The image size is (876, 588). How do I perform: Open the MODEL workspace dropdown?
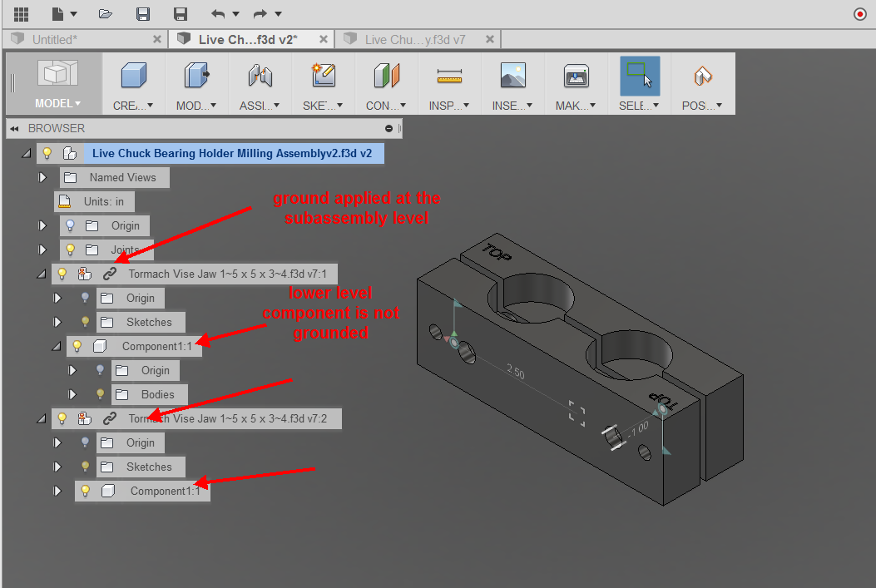[57, 104]
